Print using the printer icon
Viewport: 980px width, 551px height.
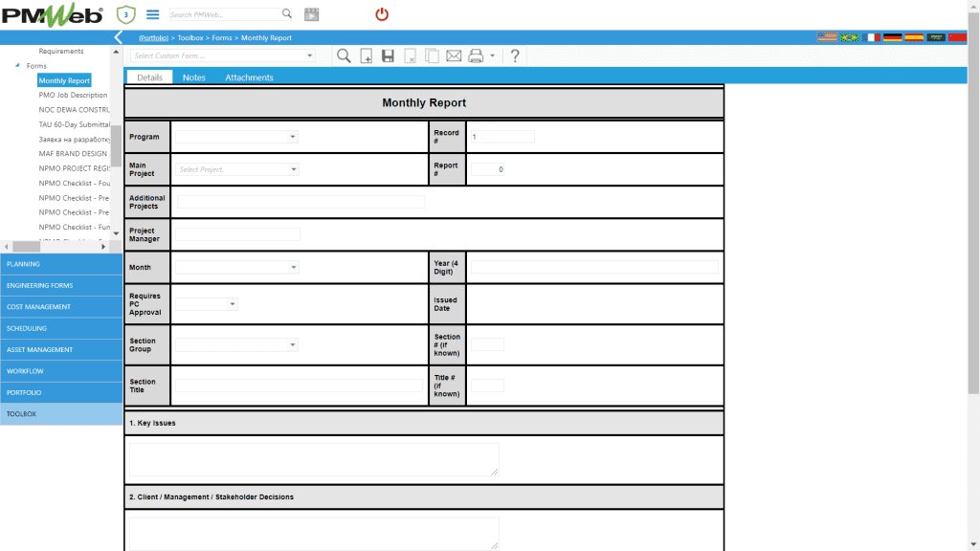[x=476, y=55]
